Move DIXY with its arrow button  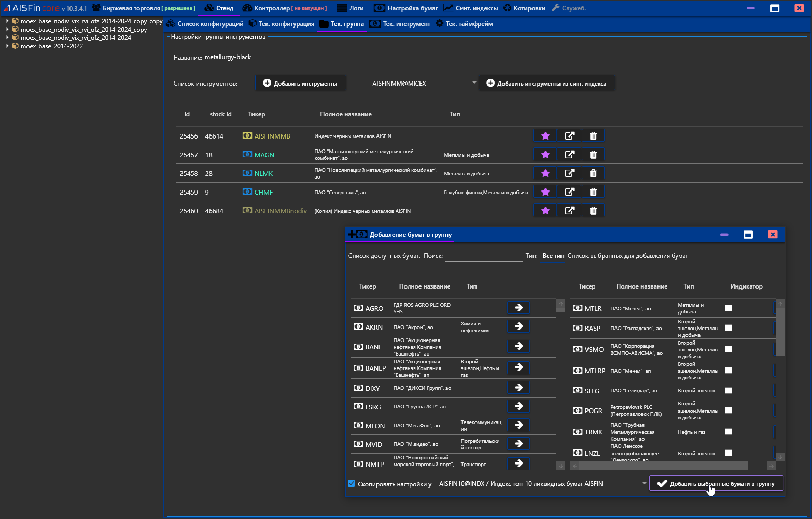click(x=519, y=388)
